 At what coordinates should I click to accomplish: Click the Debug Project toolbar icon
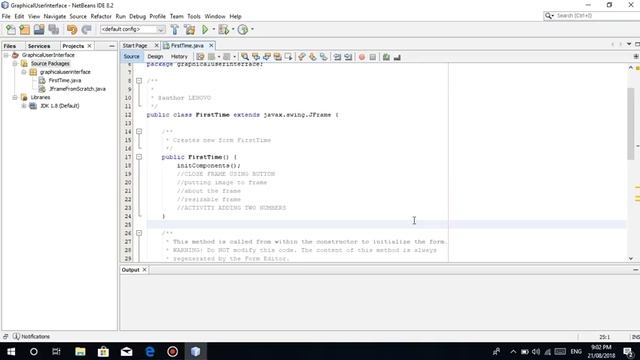coord(223,29)
